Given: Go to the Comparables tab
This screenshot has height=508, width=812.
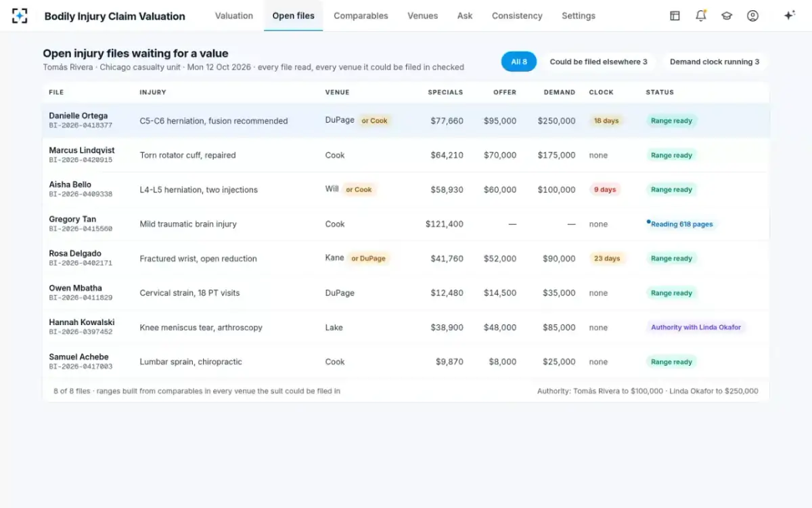Looking at the screenshot, I should [361, 16].
